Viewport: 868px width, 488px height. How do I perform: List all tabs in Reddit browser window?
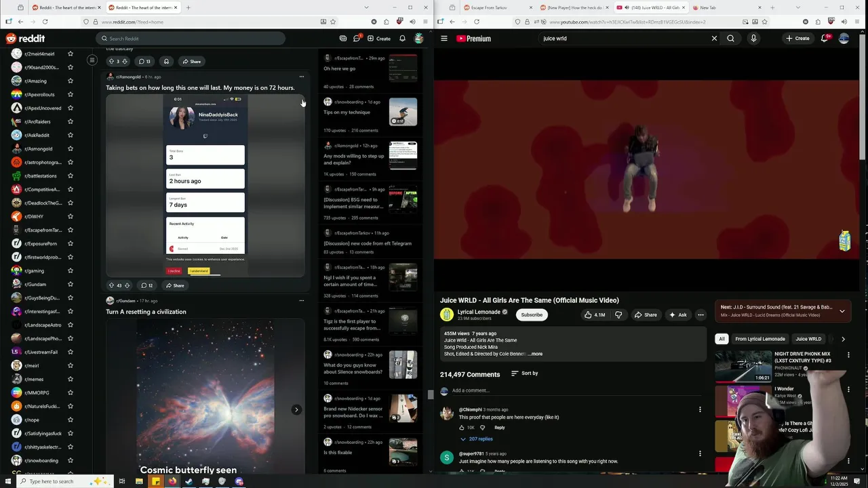click(366, 7)
